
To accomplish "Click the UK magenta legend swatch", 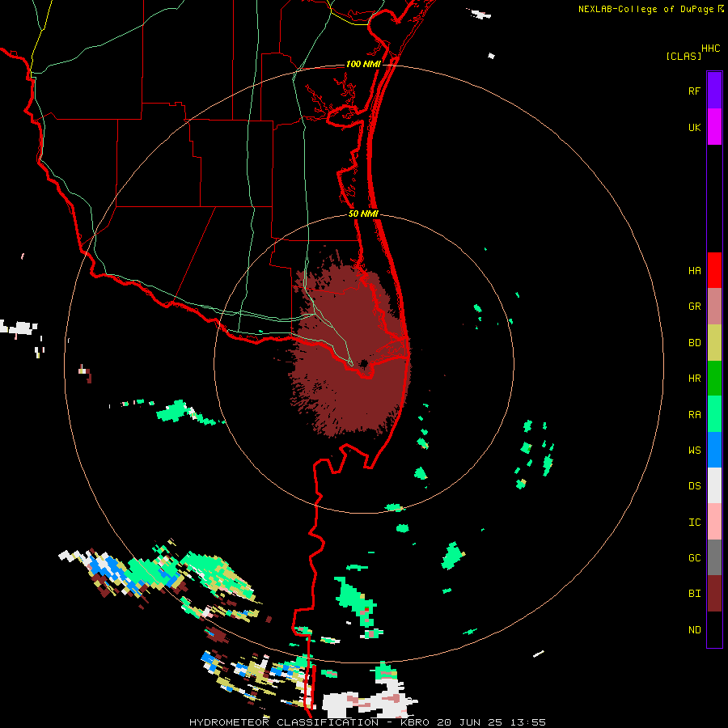I will coord(714,127).
